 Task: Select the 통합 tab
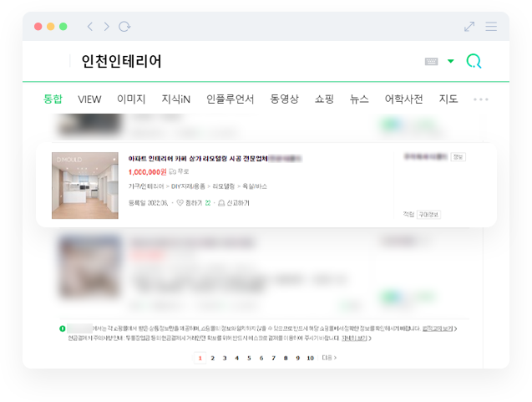pyautogui.click(x=53, y=99)
